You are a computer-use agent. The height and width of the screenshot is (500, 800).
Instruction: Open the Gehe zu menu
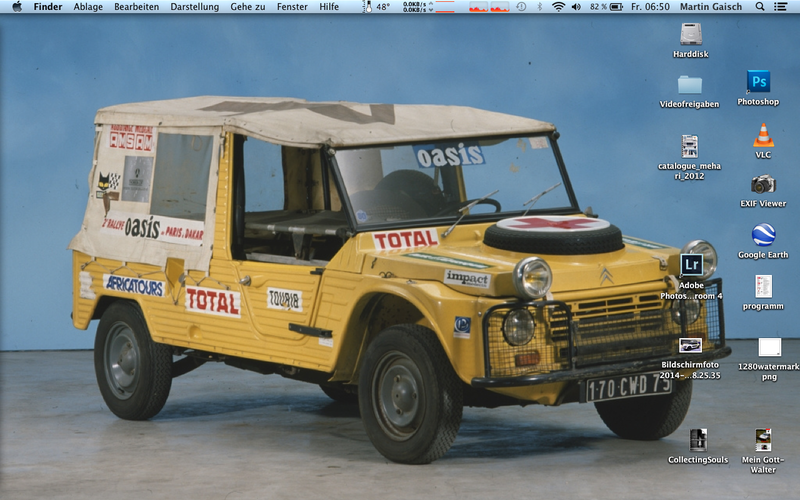(247, 7)
